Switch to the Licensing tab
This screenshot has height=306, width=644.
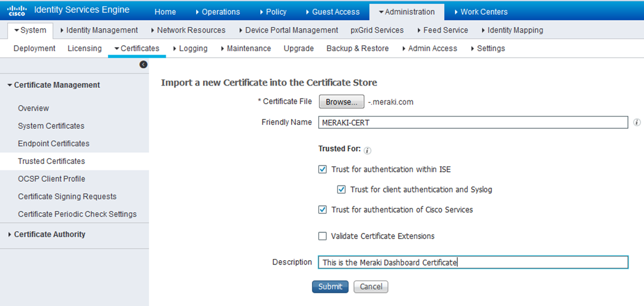tap(84, 49)
